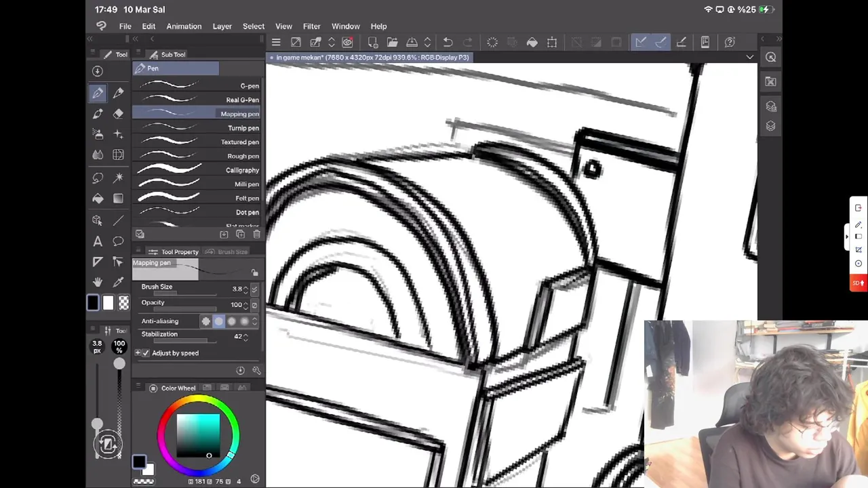Duplicate the sub tool icon
The width and height of the screenshot is (868, 488).
point(240,234)
